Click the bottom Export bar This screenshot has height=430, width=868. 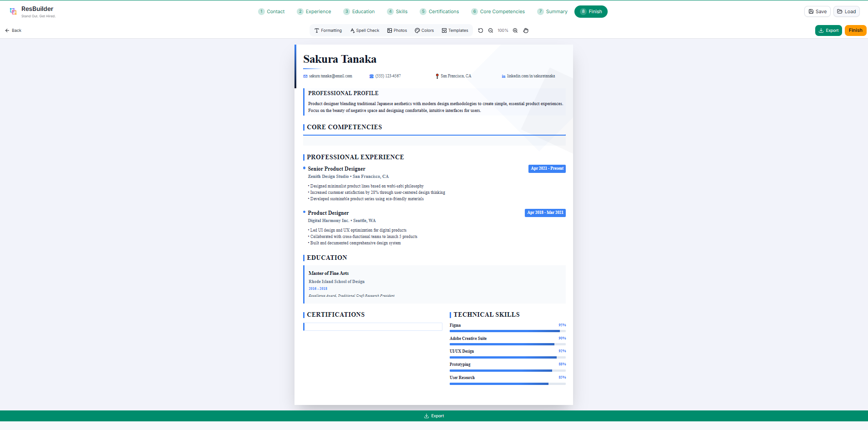click(x=434, y=416)
